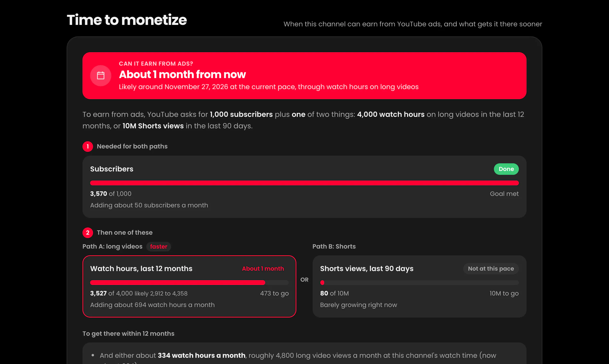
Task: Click the '80 of 10M' value
Action: point(334,293)
